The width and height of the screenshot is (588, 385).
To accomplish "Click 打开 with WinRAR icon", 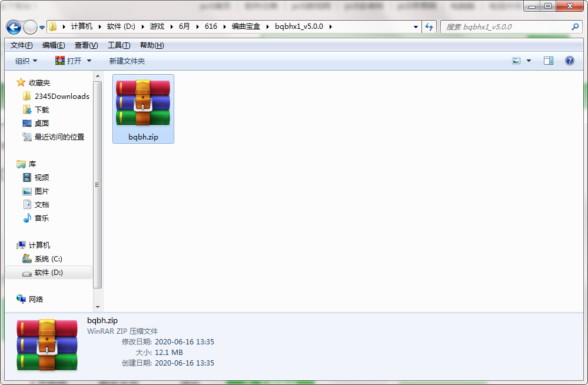I will coord(68,61).
